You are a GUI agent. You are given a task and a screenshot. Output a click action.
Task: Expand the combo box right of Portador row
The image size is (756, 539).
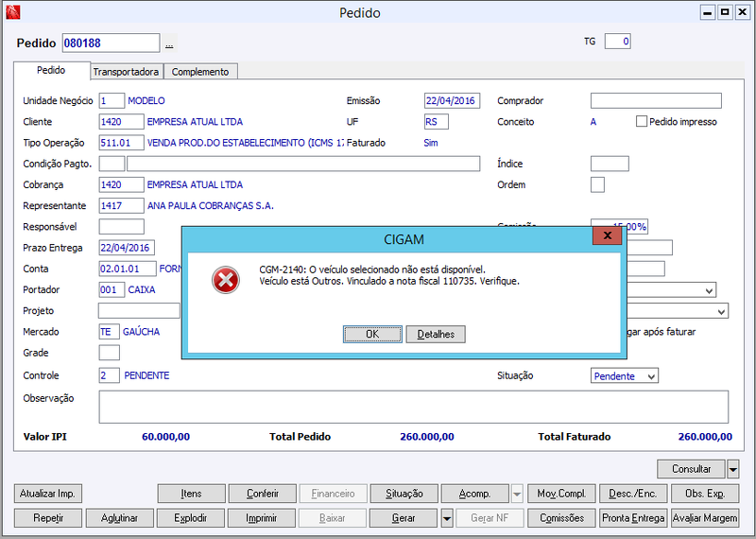[709, 290]
